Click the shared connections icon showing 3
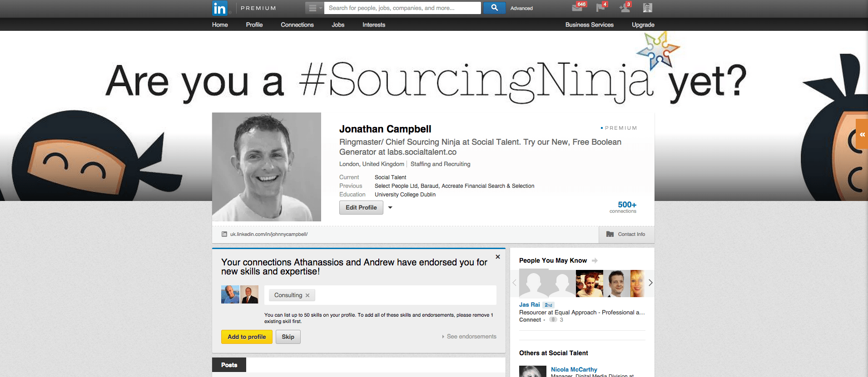 click(x=553, y=320)
